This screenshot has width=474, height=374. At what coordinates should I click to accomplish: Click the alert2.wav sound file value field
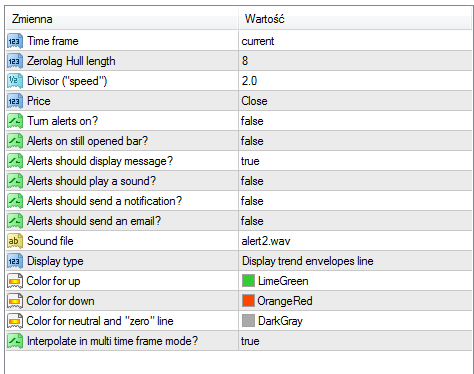[355, 241]
